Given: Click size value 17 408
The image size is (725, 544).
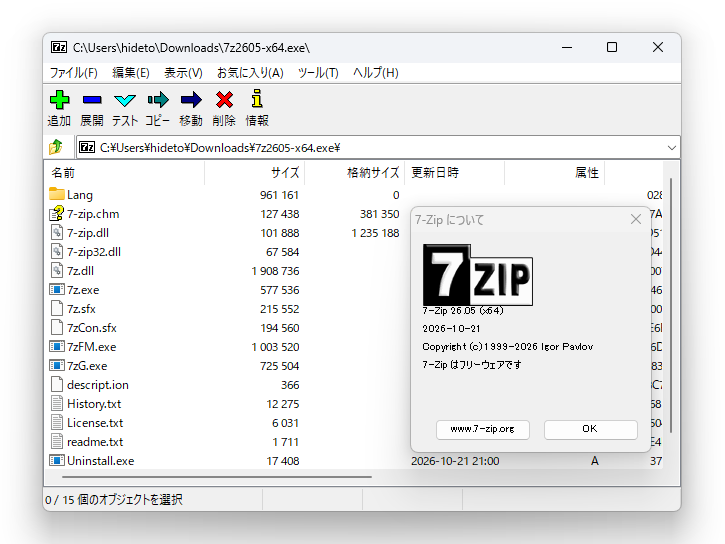Looking at the screenshot, I should pyautogui.click(x=283, y=461).
